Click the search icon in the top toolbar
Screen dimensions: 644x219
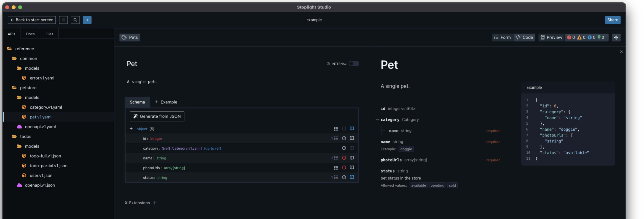(x=75, y=20)
